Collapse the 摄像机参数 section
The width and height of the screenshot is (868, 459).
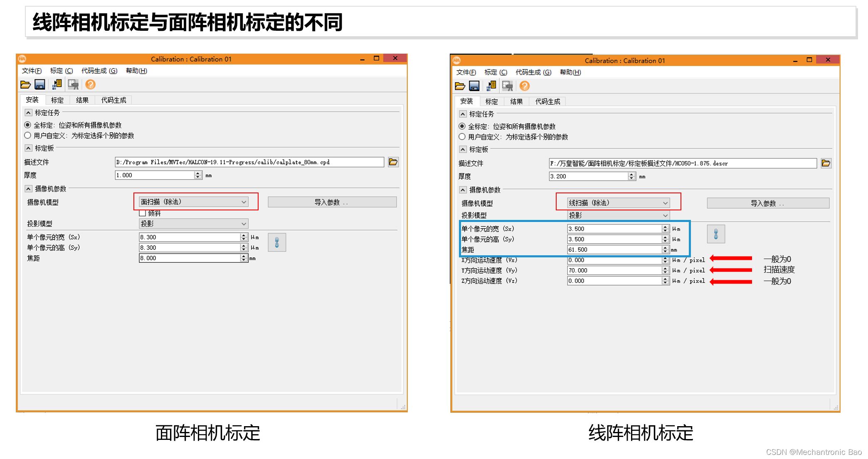click(x=28, y=188)
